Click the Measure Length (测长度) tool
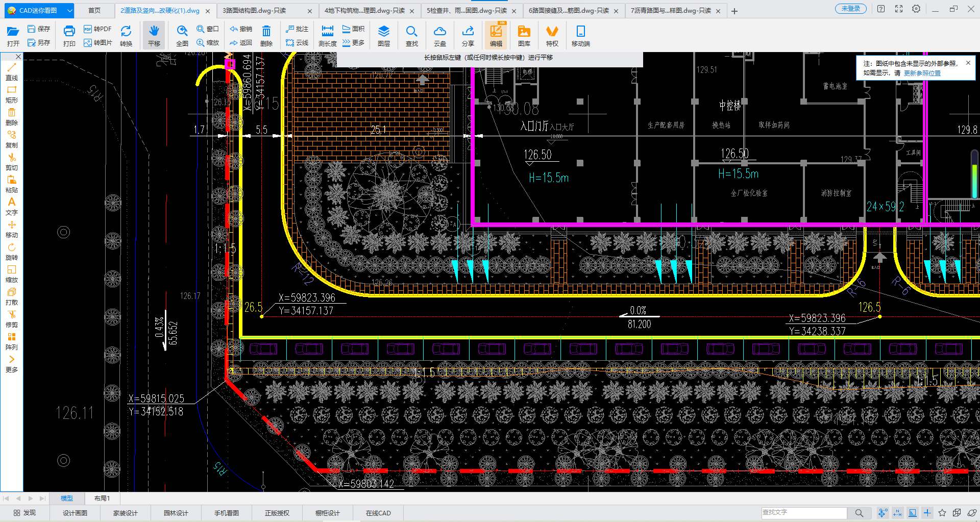This screenshot has width=980, height=522. click(x=327, y=36)
